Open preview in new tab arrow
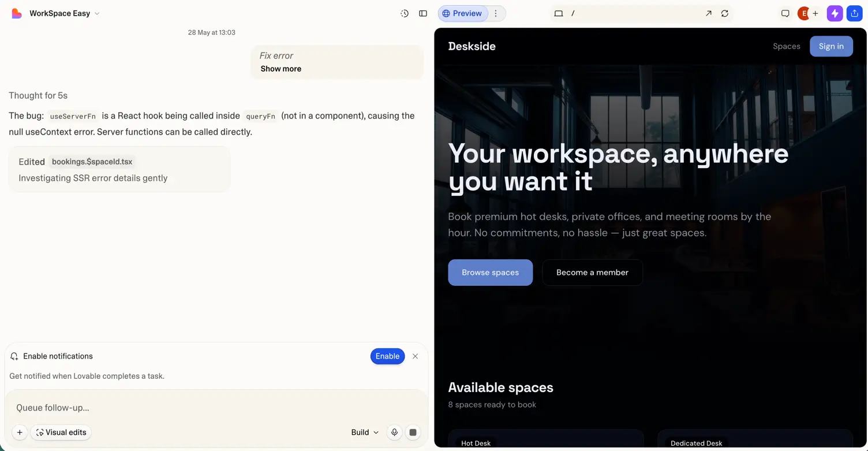Viewport: 868px width, 451px height. tap(708, 13)
